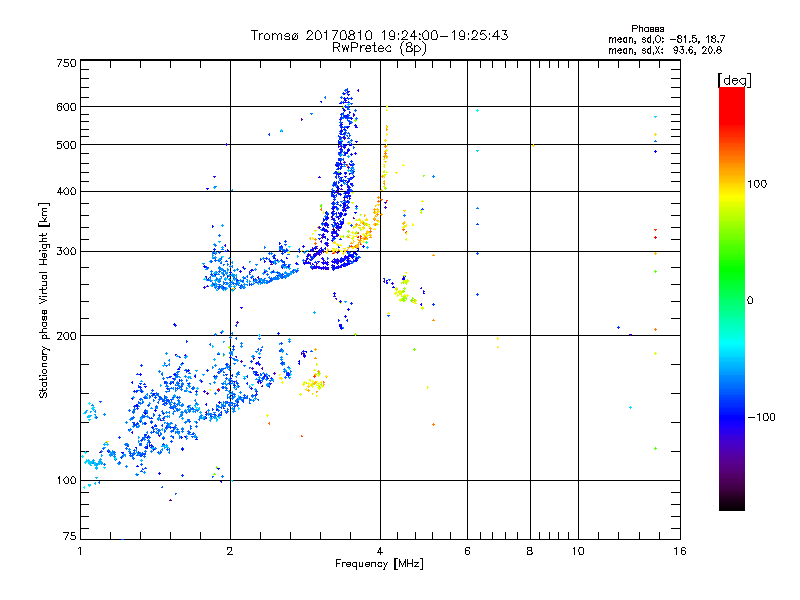Click the 750 km y-axis tick label
The width and height of the screenshot is (800, 600).
pyautogui.click(x=66, y=63)
